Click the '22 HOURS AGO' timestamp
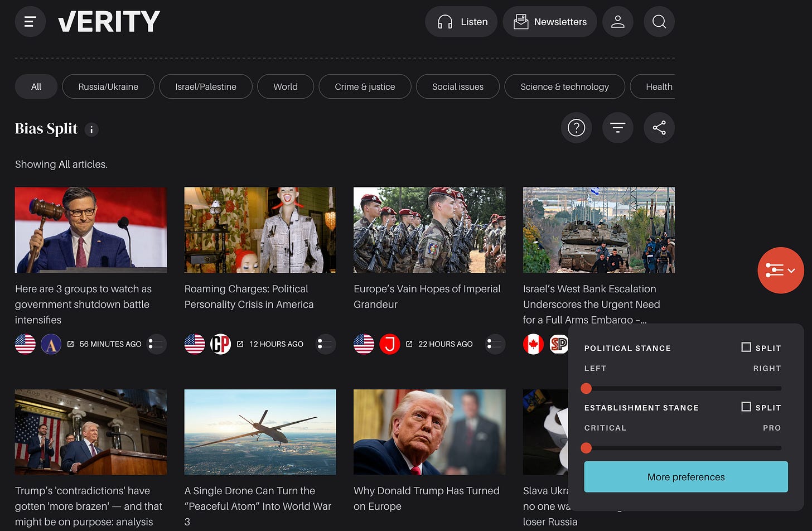The image size is (812, 531). (x=446, y=344)
